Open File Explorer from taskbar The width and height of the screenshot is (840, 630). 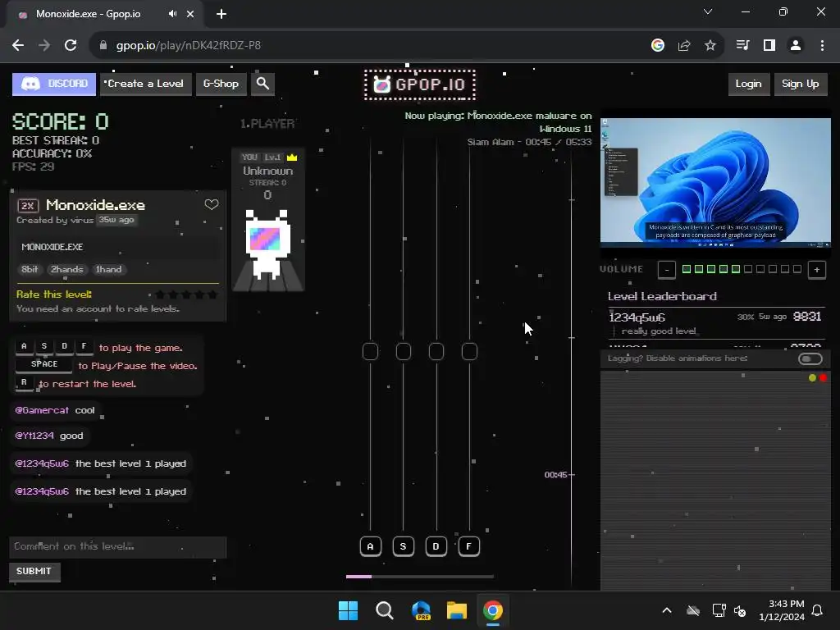tap(457, 610)
